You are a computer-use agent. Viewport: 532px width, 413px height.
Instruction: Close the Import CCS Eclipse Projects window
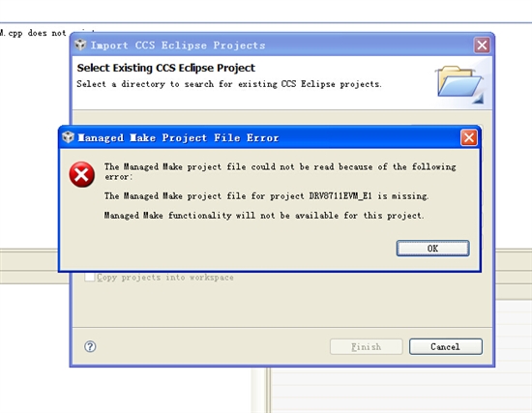pyautogui.click(x=482, y=44)
